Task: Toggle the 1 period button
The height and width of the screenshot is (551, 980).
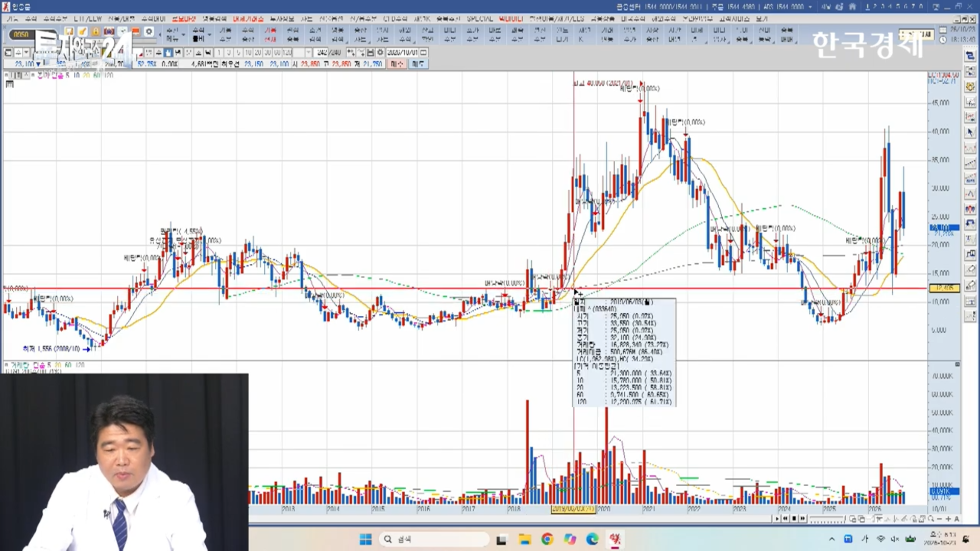Action: (x=219, y=52)
